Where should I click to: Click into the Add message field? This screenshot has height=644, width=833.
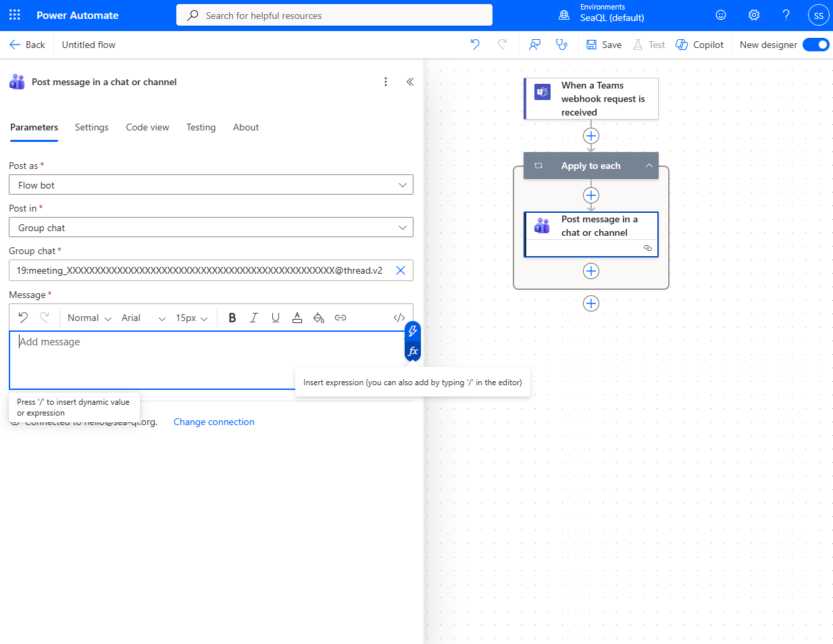tap(203, 358)
